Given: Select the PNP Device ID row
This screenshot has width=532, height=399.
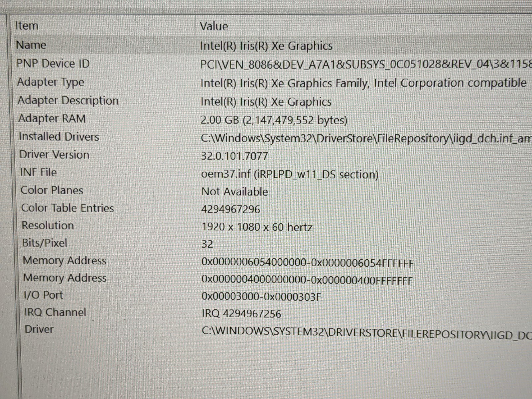Looking at the screenshot, I should [x=53, y=64].
